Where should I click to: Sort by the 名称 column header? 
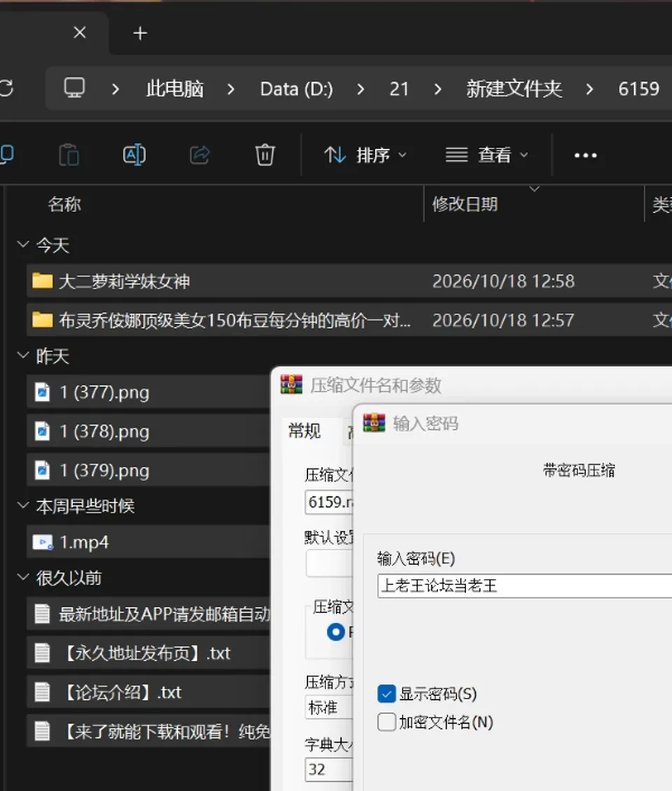pyautogui.click(x=64, y=204)
